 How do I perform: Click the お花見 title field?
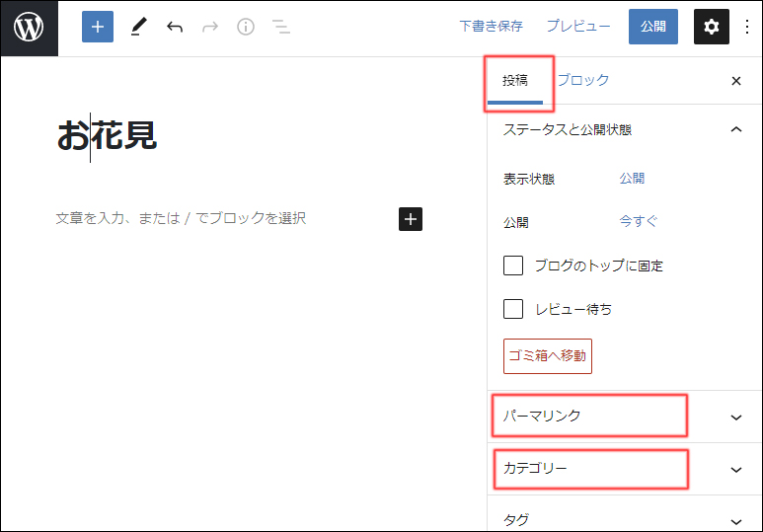[x=107, y=136]
